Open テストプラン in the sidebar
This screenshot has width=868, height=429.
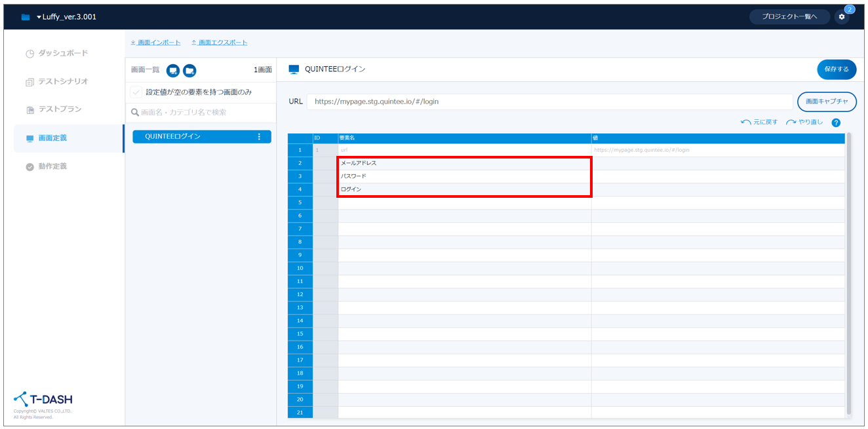pos(60,109)
